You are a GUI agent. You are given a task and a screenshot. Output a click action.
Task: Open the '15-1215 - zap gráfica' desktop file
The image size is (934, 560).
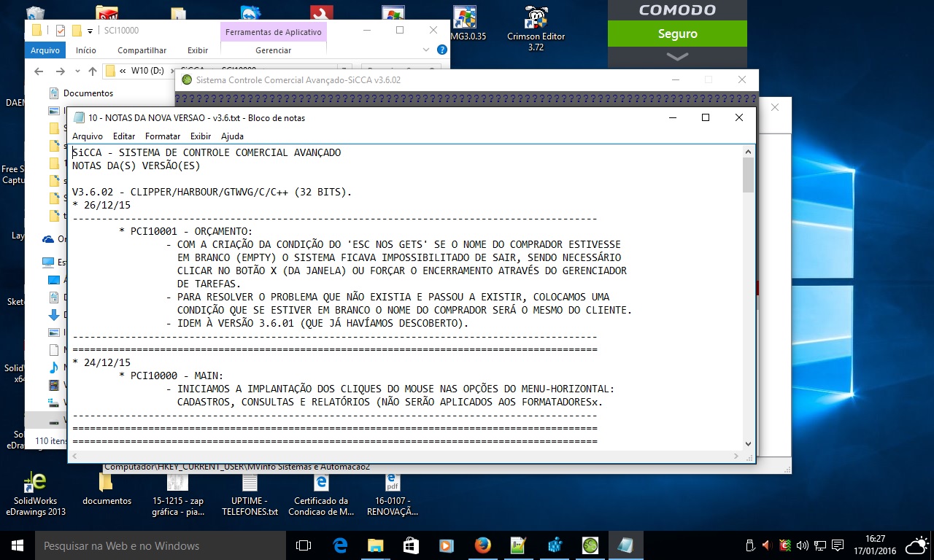[x=178, y=494]
